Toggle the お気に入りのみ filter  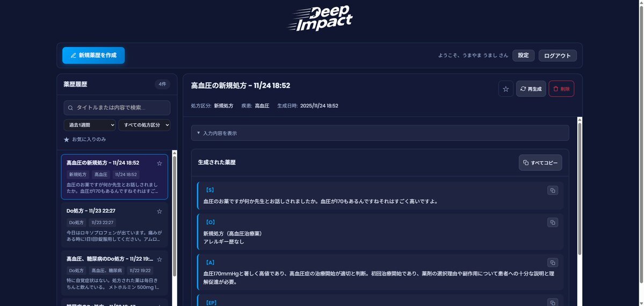click(85, 139)
